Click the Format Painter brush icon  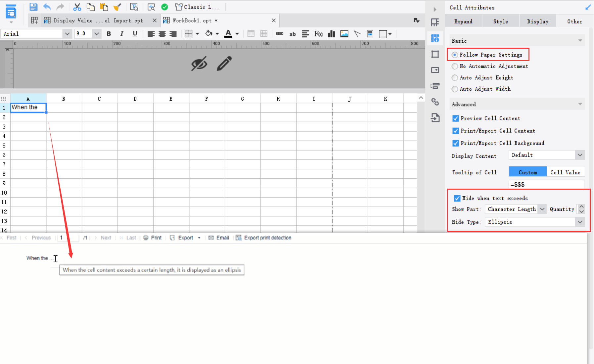tap(117, 7)
